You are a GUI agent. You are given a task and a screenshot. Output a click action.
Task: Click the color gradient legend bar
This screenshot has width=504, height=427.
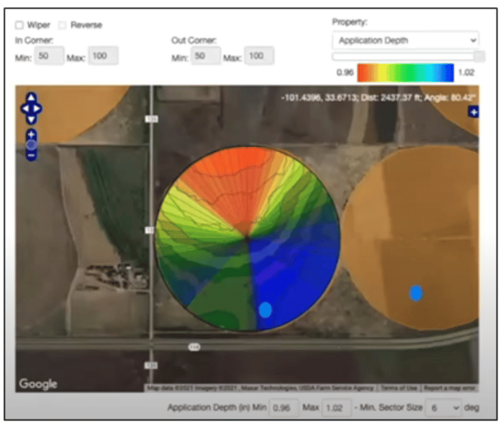point(405,73)
